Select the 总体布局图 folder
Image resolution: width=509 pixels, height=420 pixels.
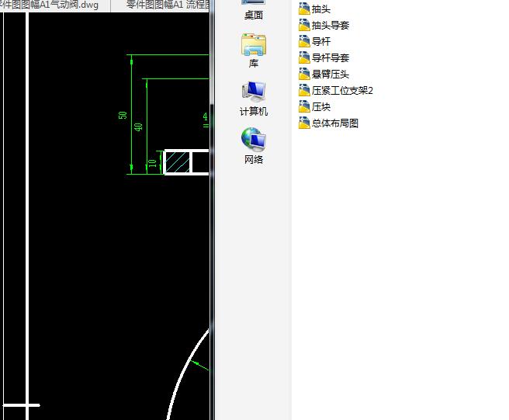point(328,123)
